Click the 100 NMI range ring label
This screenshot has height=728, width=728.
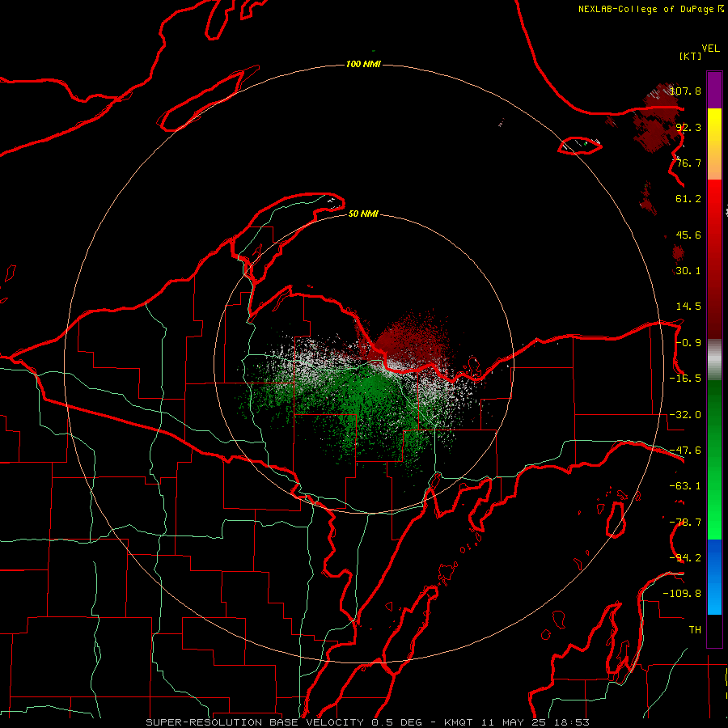coord(363,64)
